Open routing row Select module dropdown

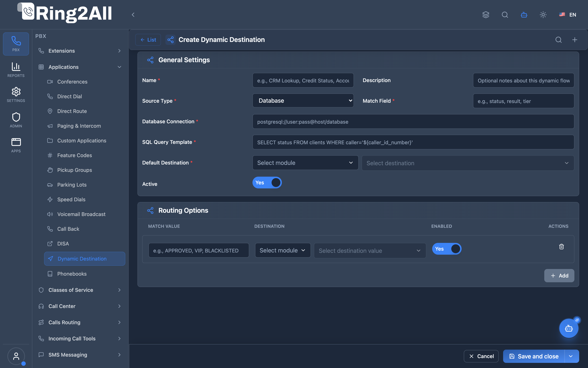(x=283, y=250)
